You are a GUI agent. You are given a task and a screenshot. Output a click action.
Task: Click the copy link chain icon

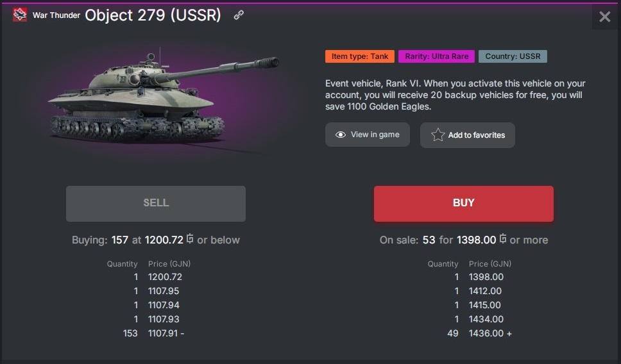239,15
